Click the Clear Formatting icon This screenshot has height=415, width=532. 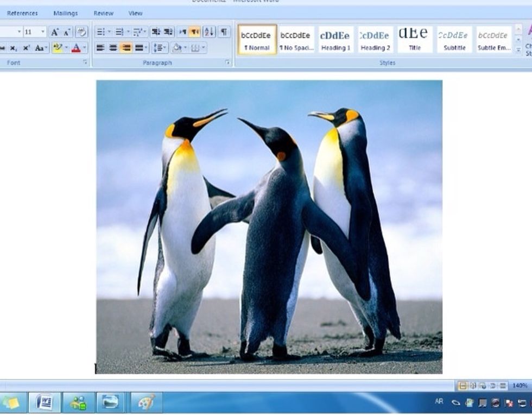tap(81, 32)
